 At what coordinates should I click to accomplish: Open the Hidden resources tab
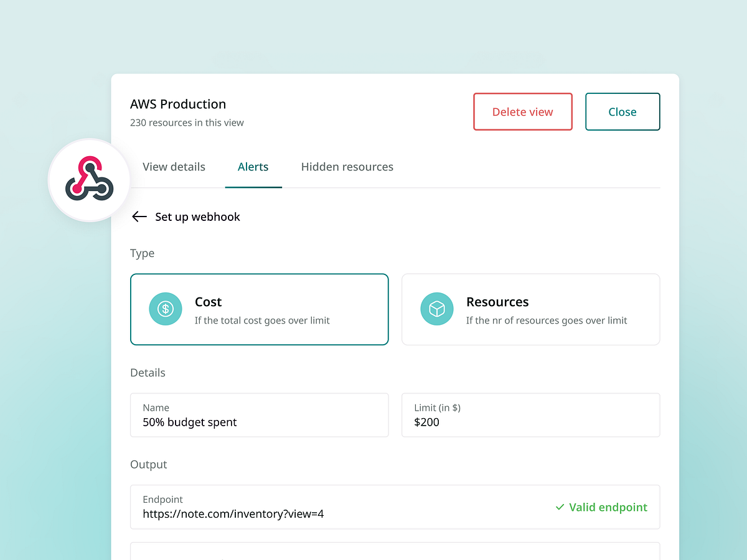click(x=347, y=167)
